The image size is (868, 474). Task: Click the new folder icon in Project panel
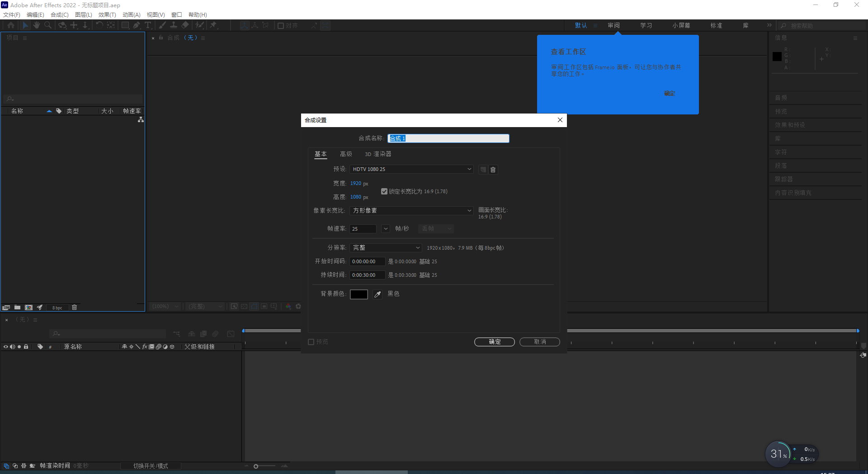[x=18, y=307]
